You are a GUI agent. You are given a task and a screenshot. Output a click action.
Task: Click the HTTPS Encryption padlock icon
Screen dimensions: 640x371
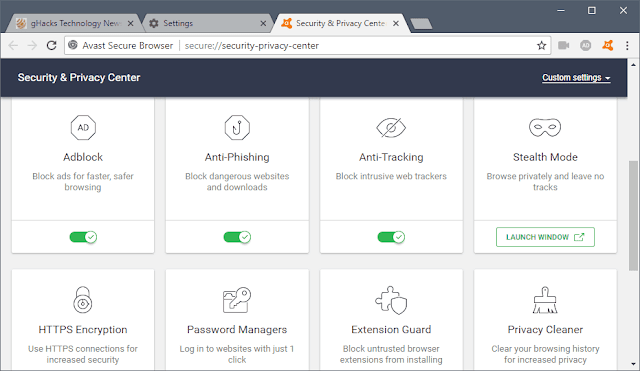pyautogui.click(x=83, y=300)
